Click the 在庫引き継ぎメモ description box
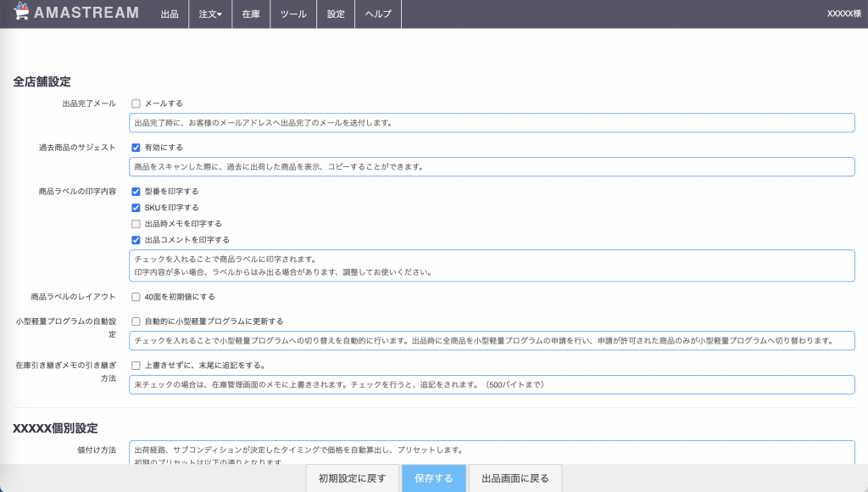868x492 pixels. 492,384
